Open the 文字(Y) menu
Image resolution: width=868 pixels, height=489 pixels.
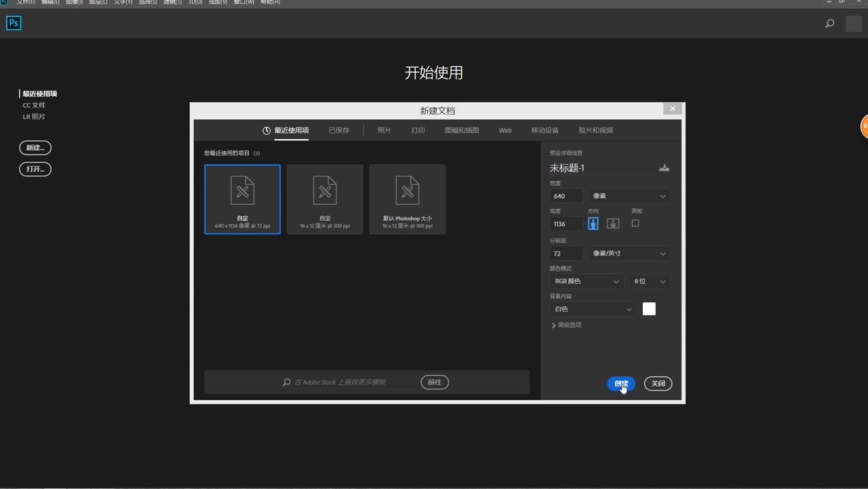tap(123, 3)
